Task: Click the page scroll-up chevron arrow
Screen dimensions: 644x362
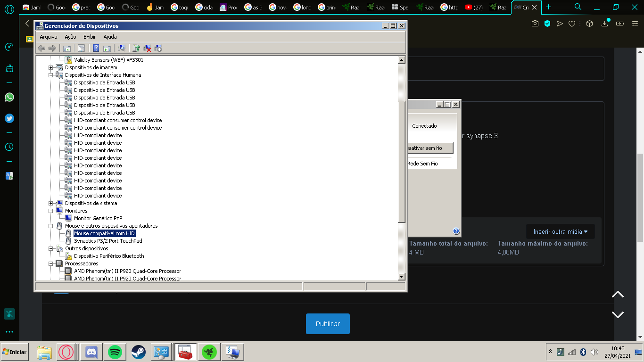Action: pyautogui.click(x=618, y=295)
